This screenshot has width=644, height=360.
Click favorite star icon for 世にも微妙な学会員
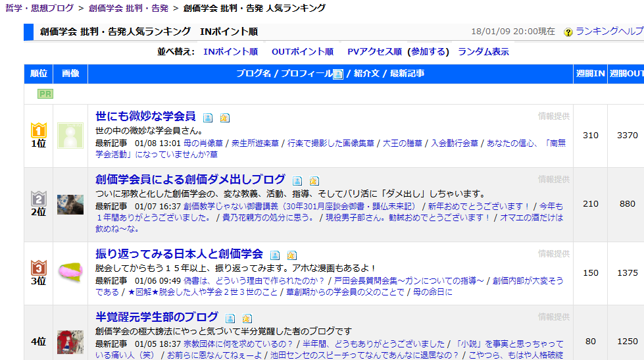[x=224, y=118]
